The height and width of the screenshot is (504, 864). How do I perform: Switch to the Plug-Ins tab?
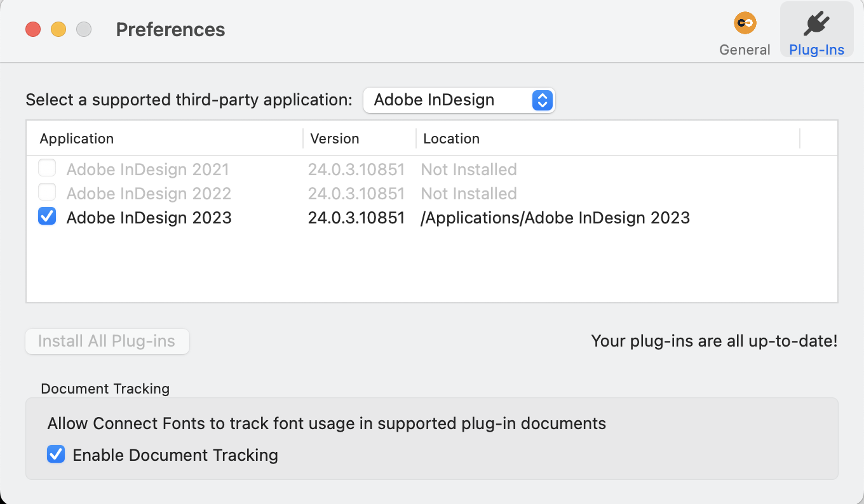click(816, 29)
